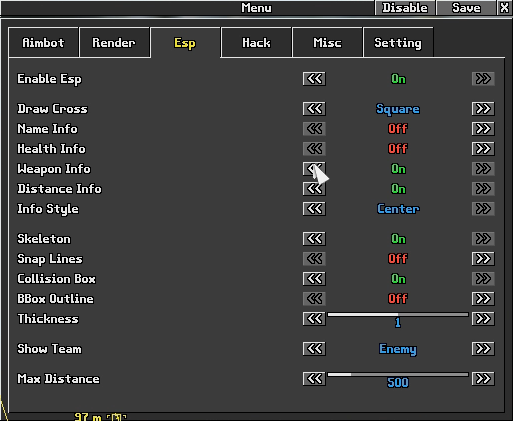Click the Disable button
This screenshot has width=513, height=421.
tap(405, 8)
